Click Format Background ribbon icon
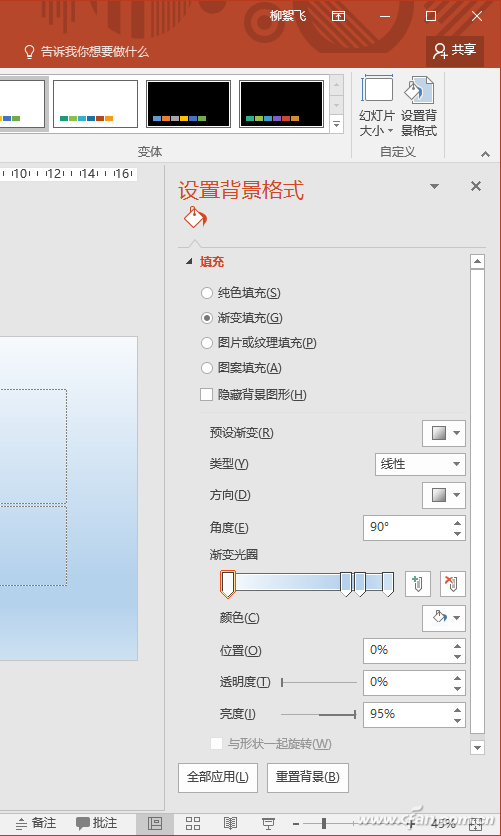Screen dimensions: 501x836 point(419,106)
